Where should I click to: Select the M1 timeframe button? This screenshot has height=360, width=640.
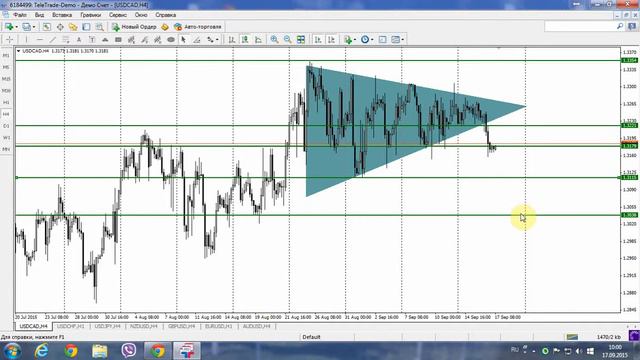click(x=6, y=56)
